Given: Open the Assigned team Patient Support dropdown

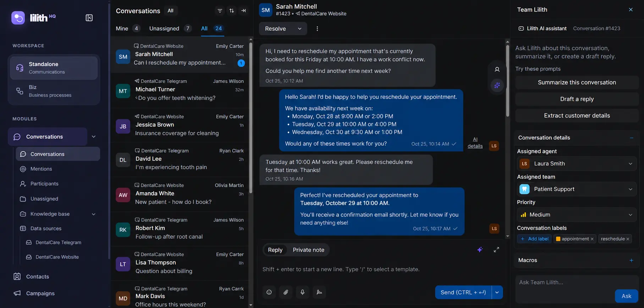Looking at the screenshot, I should (577, 189).
